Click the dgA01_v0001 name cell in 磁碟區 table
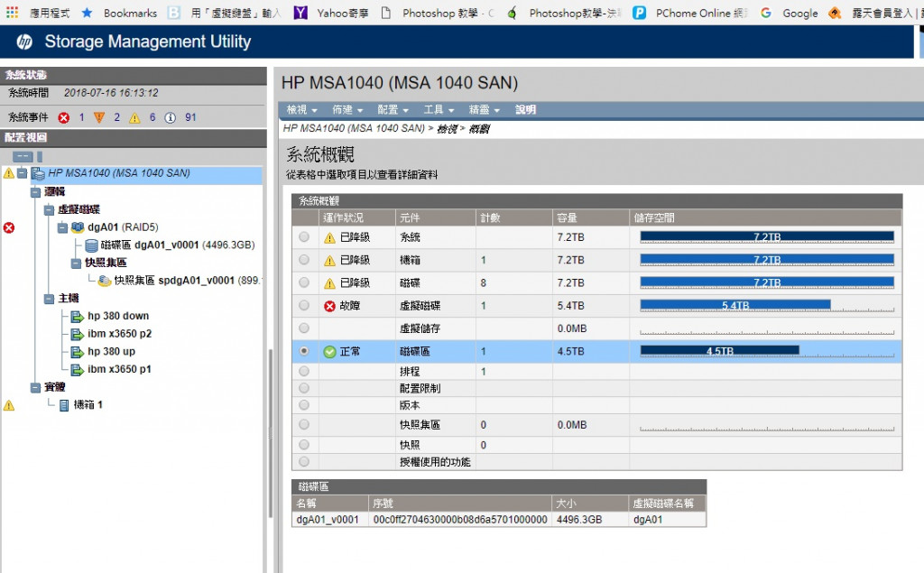The width and height of the screenshot is (924, 573). pos(330,520)
